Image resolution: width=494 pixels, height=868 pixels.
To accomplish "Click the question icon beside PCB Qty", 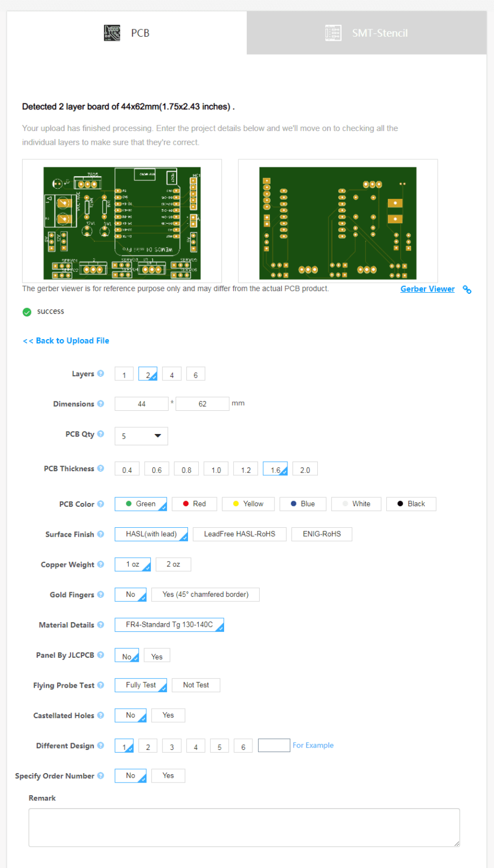I will coord(100,434).
